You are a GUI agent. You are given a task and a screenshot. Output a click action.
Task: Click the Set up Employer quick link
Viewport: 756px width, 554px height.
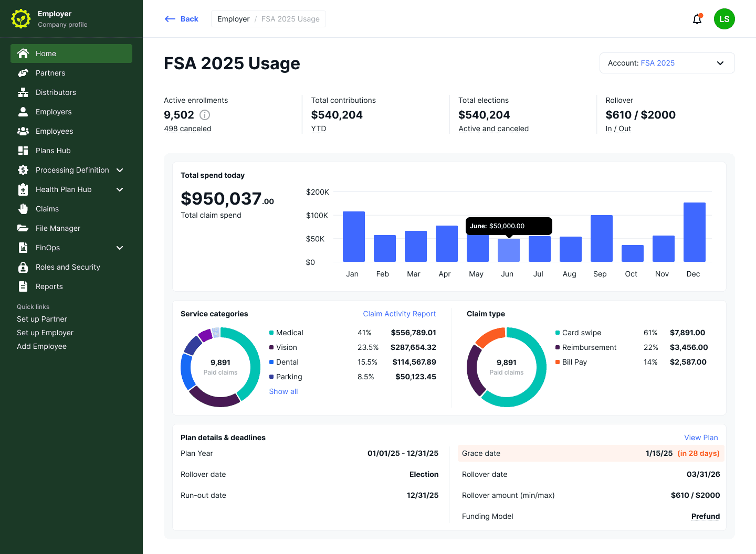coord(45,333)
